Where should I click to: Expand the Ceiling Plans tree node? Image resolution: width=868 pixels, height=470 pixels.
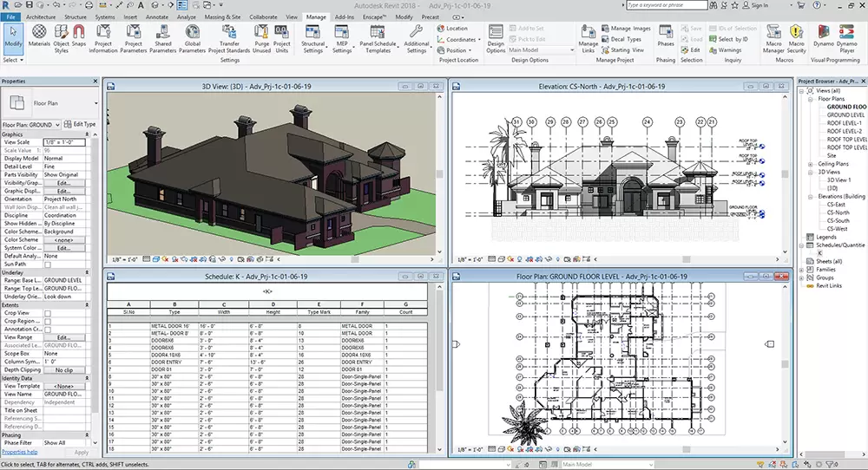click(810, 164)
